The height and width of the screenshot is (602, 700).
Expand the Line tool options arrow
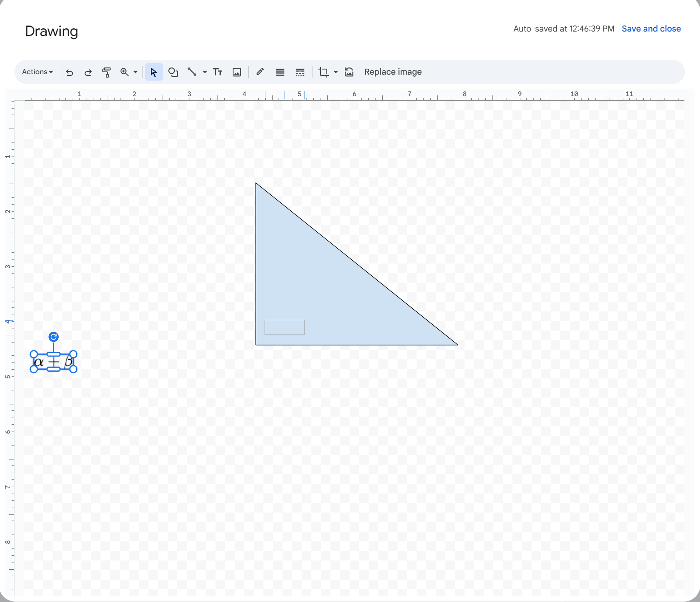[x=204, y=72]
